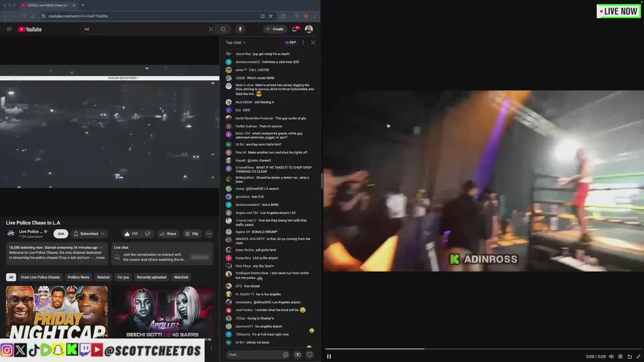Reload the page in the browser
The image size is (644, 362).
[24, 16]
